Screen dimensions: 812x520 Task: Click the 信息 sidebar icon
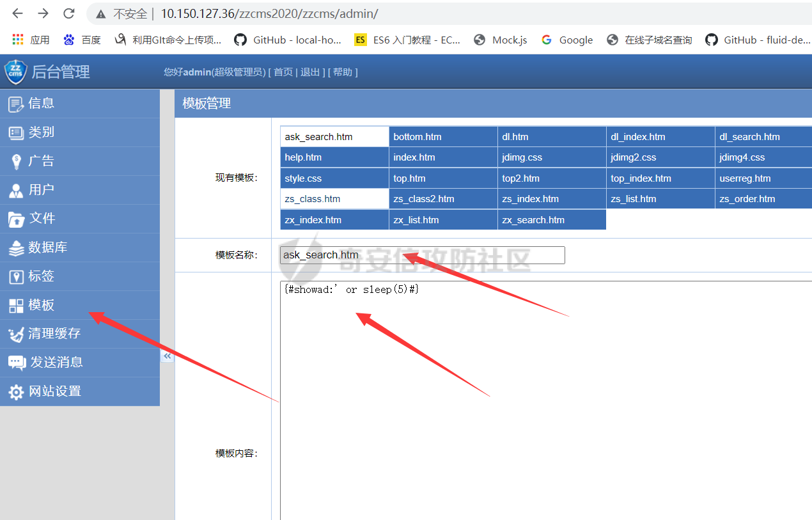(16, 104)
